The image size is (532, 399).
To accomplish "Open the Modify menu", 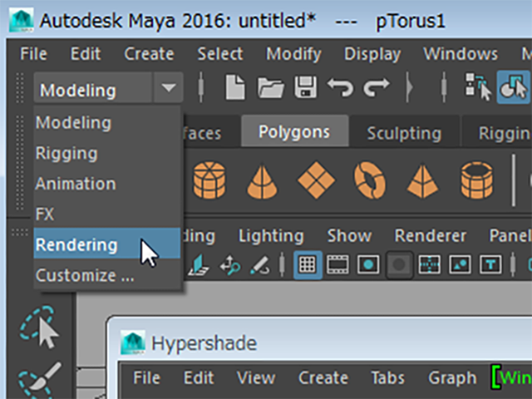I will point(293,54).
